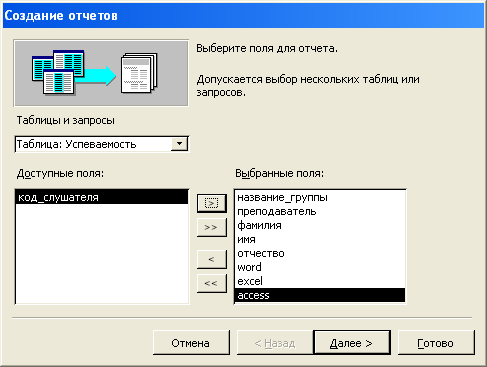Finish the wizard with Готово
The height and width of the screenshot is (367, 487).
(x=436, y=343)
